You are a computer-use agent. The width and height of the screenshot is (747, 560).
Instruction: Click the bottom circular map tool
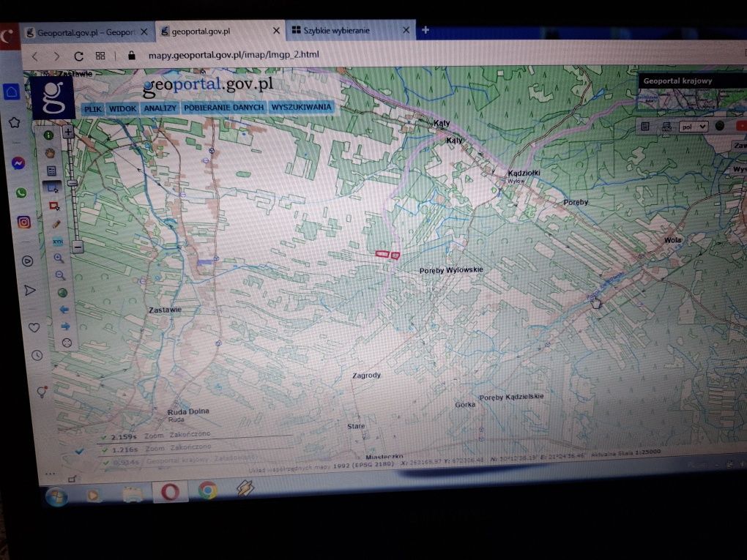coord(67,343)
